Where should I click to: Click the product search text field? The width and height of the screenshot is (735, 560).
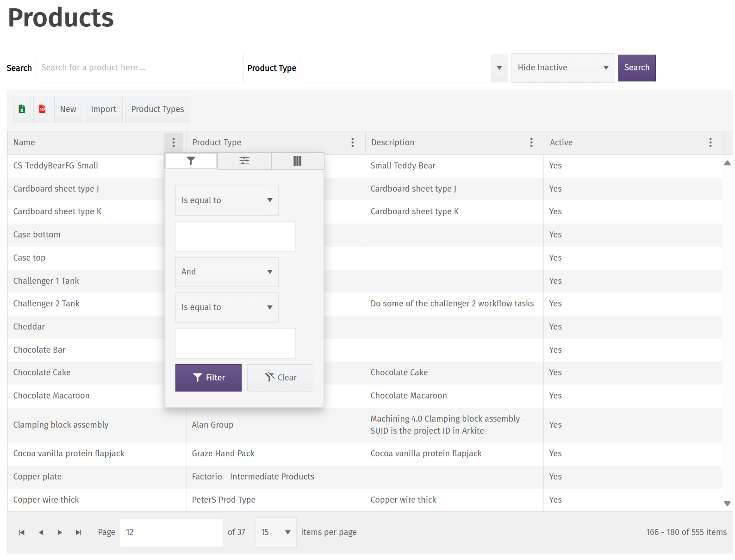(x=139, y=68)
